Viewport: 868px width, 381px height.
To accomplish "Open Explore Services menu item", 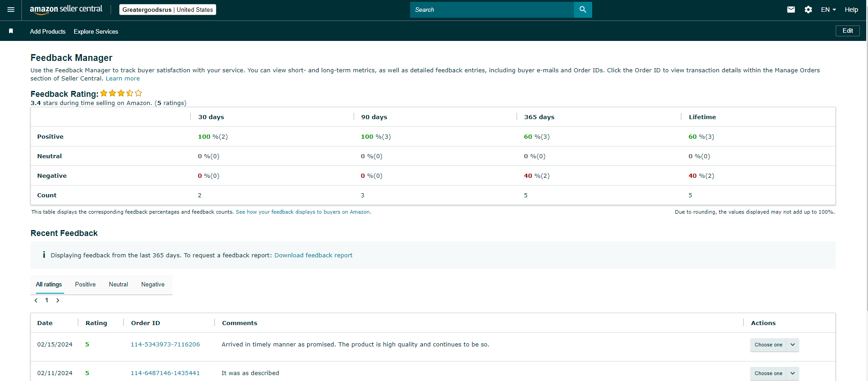I will click(96, 31).
